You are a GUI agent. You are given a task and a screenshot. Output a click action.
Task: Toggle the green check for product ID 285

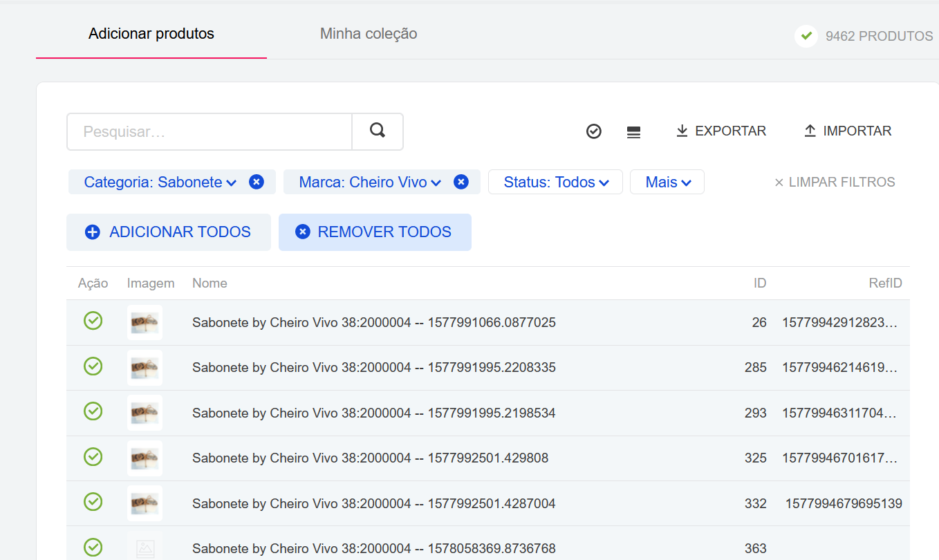point(93,366)
